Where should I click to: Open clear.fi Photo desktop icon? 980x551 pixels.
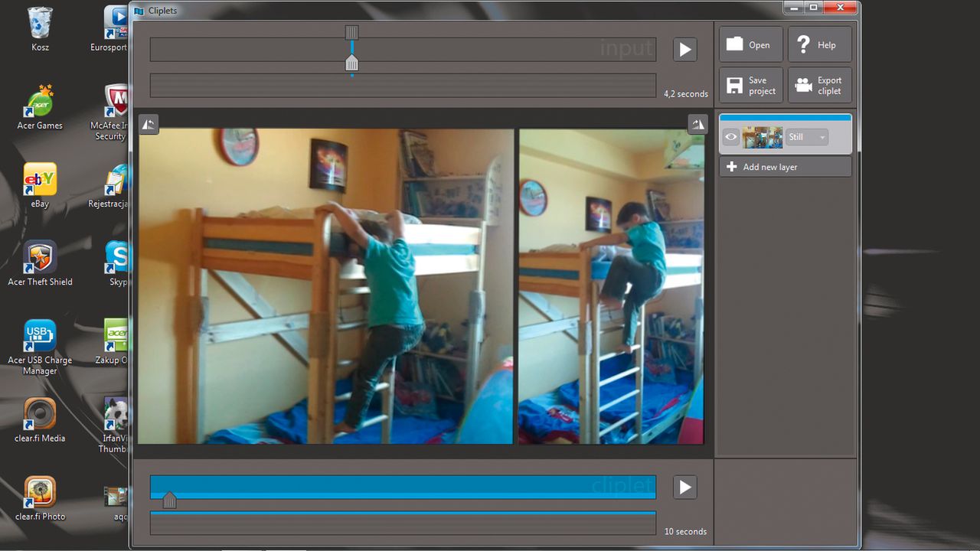[40, 498]
